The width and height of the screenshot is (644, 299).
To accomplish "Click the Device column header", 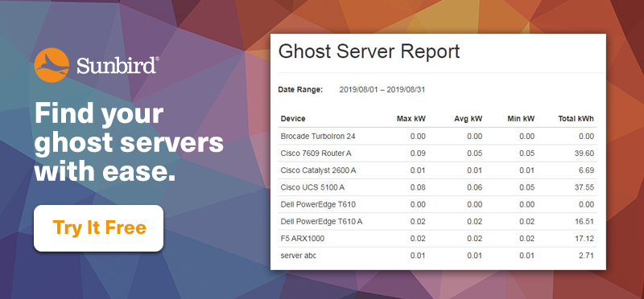I will pos(293,119).
